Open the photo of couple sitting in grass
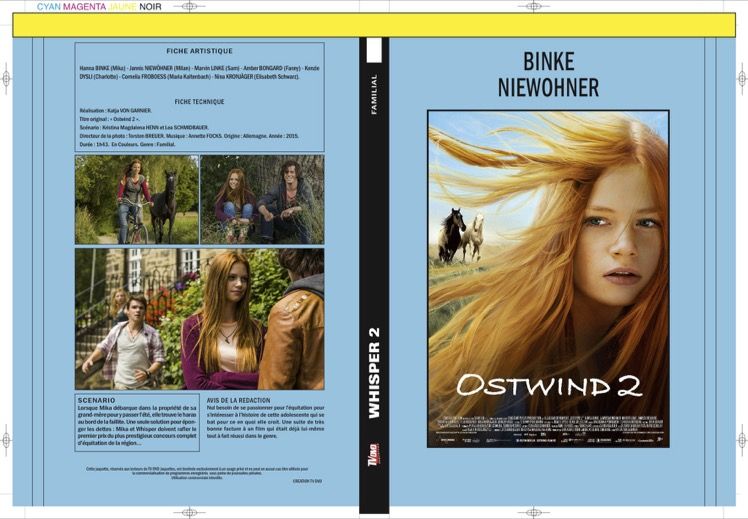 (262, 199)
